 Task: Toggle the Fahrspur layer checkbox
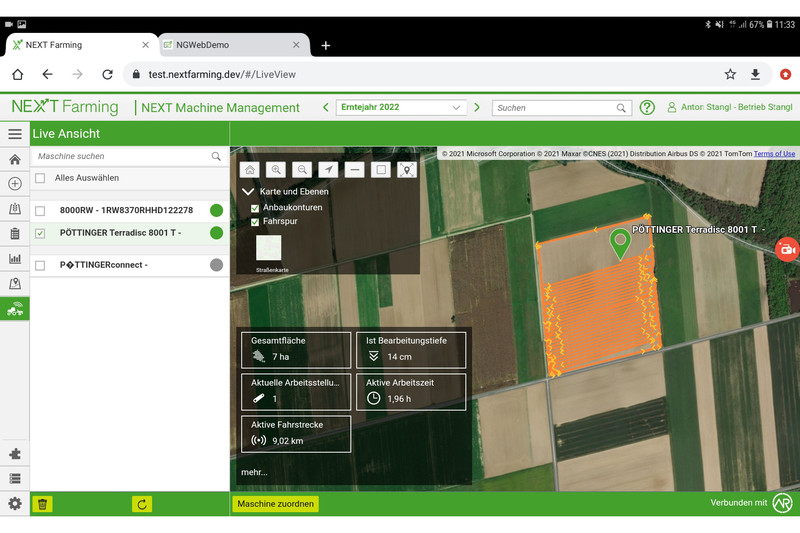(255, 222)
